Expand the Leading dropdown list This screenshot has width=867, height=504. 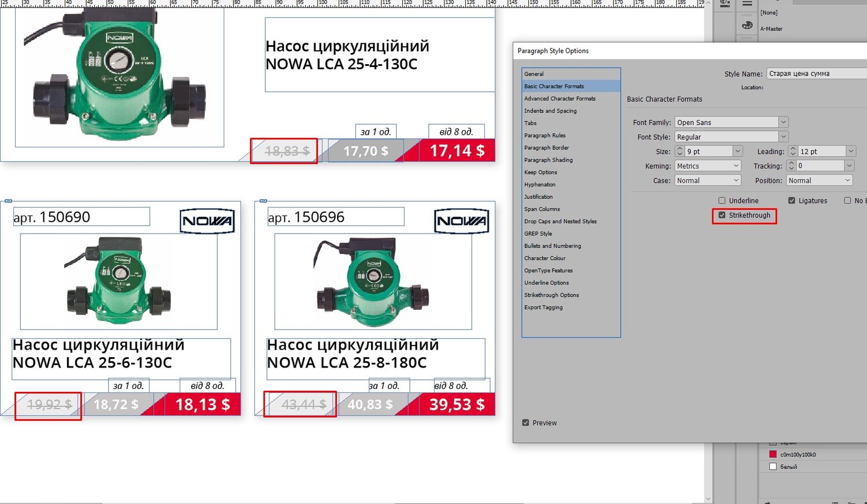(x=851, y=151)
